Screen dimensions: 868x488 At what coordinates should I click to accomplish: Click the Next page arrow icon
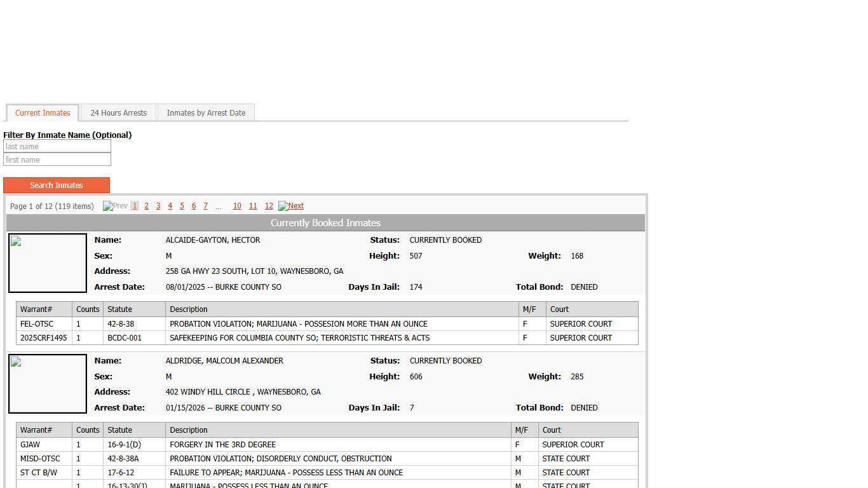click(x=283, y=206)
